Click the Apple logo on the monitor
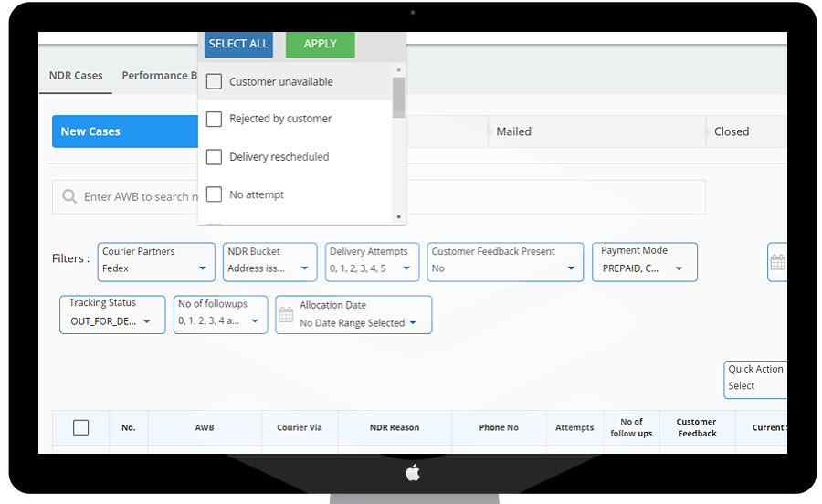822x504 pixels. (x=413, y=472)
